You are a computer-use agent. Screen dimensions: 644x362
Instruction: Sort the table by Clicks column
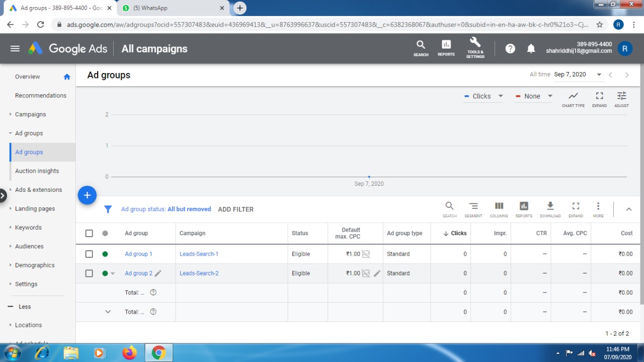tap(455, 233)
